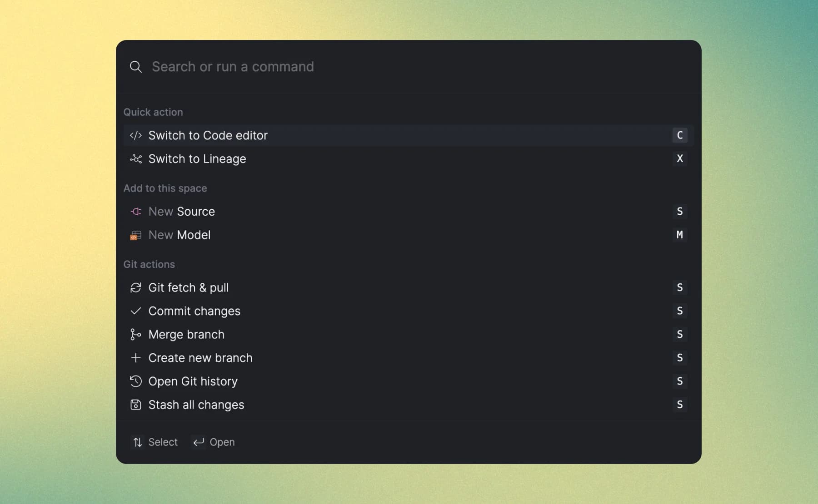Click the orange model table icon

(135, 235)
